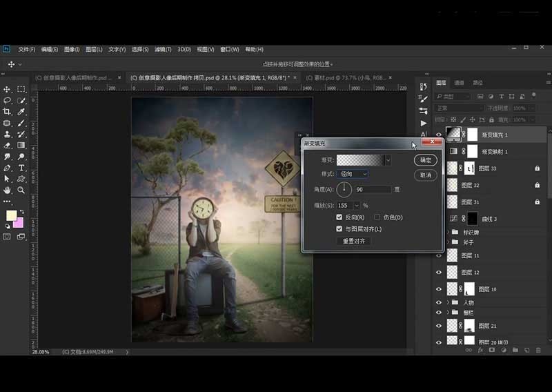Select the Hand tool
552x392 pixels.
pos(7,190)
